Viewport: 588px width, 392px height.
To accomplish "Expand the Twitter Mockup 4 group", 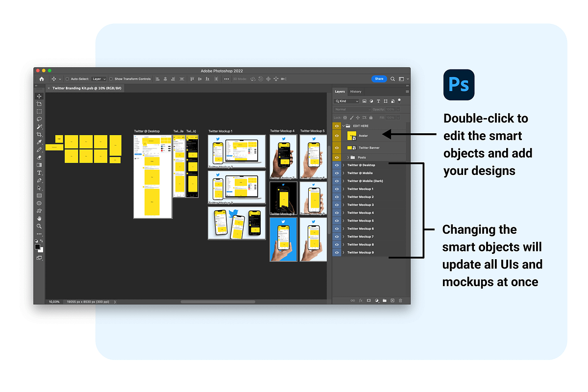I will tap(343, 213).
